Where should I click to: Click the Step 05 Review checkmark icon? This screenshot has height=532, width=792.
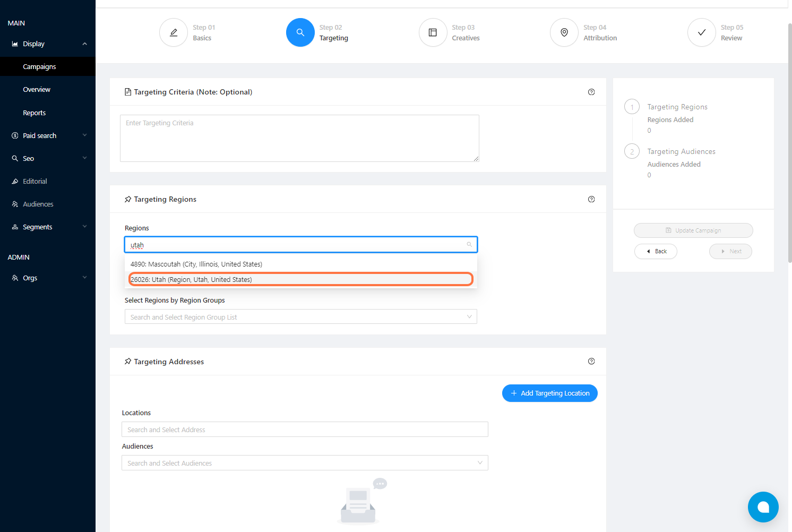pos(701,32)
